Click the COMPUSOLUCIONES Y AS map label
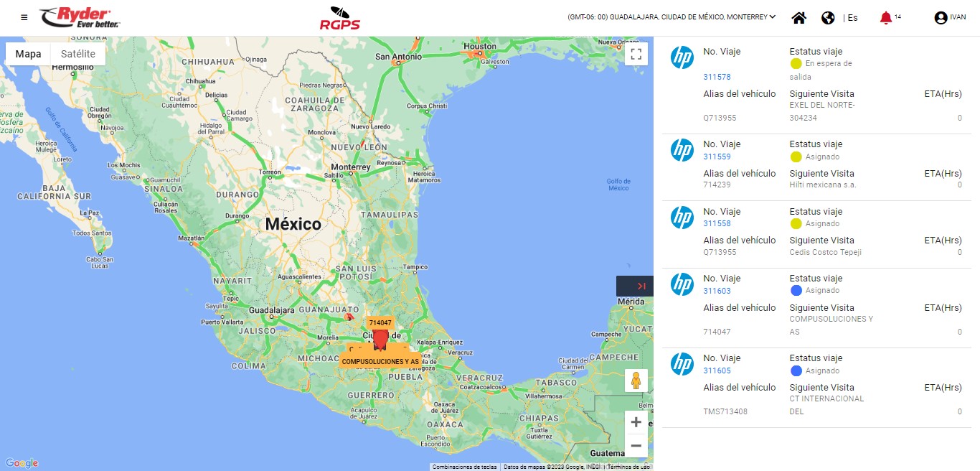 380,361
